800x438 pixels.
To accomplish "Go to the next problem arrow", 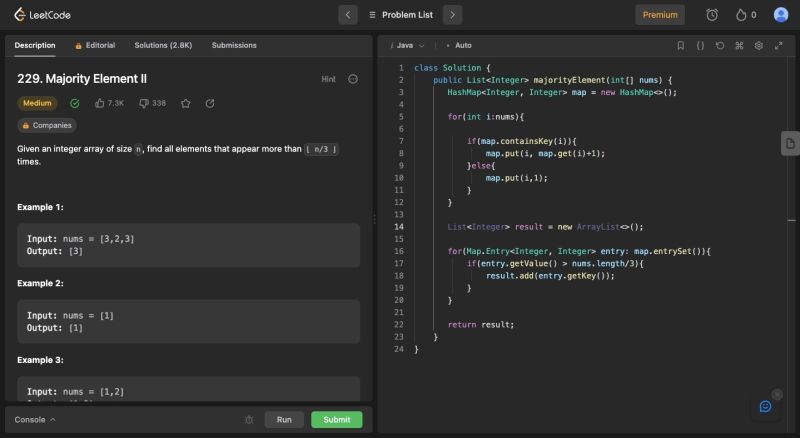I will click(x=452, y=15).
